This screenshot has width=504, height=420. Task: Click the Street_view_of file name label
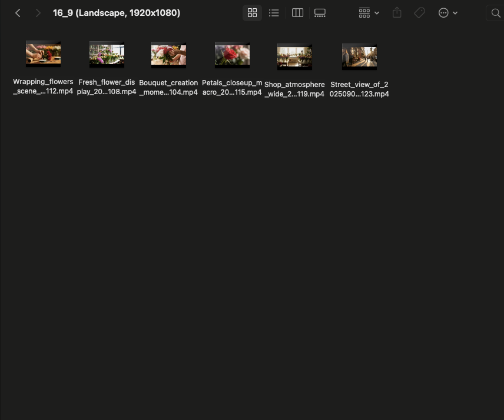[359, 89]
